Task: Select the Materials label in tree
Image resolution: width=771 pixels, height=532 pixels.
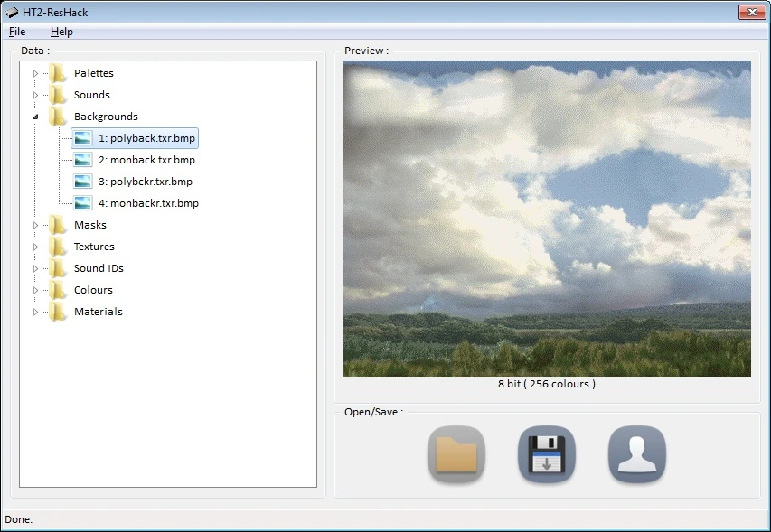Action: point(98,312)
